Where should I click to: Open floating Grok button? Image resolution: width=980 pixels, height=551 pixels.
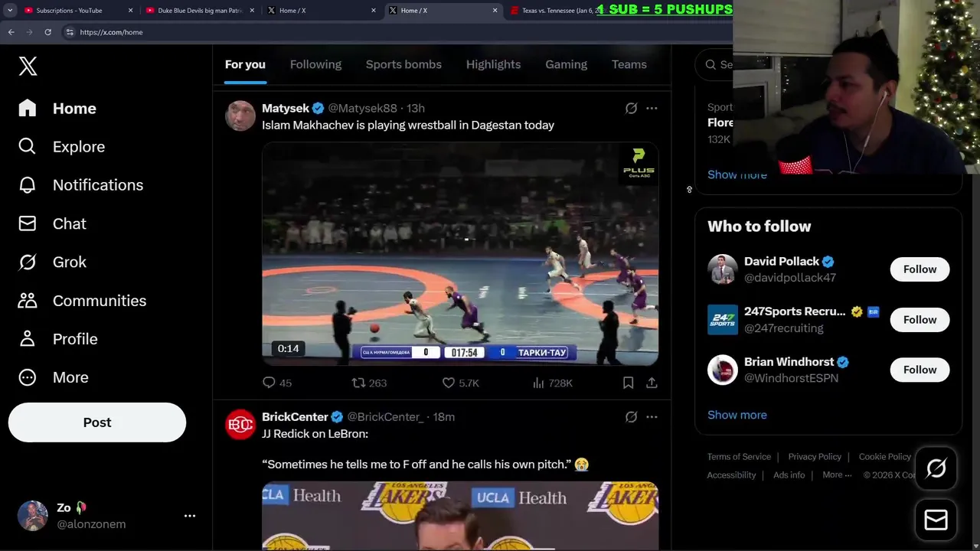pyautogui.click(x=936, y=468)
